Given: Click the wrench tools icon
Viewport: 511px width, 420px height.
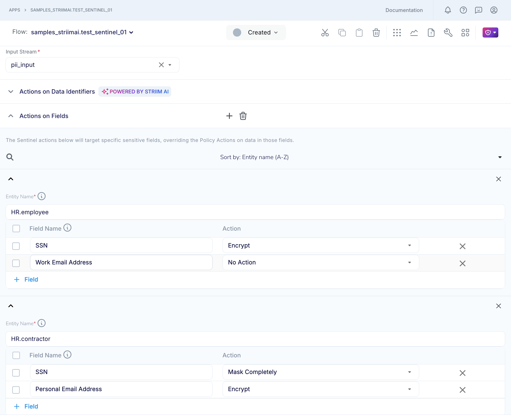Looking at the screenshot, I should 448,32.
